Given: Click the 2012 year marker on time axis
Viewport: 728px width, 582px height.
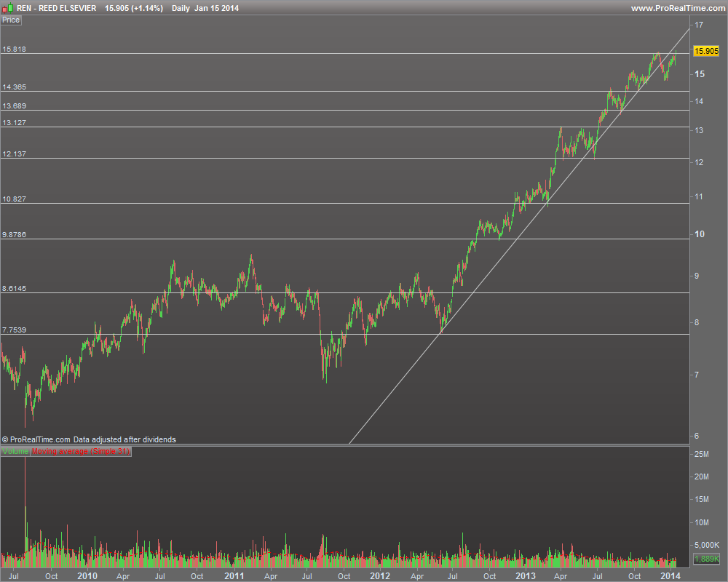Looking at the screenshot, I should point(380,576).
